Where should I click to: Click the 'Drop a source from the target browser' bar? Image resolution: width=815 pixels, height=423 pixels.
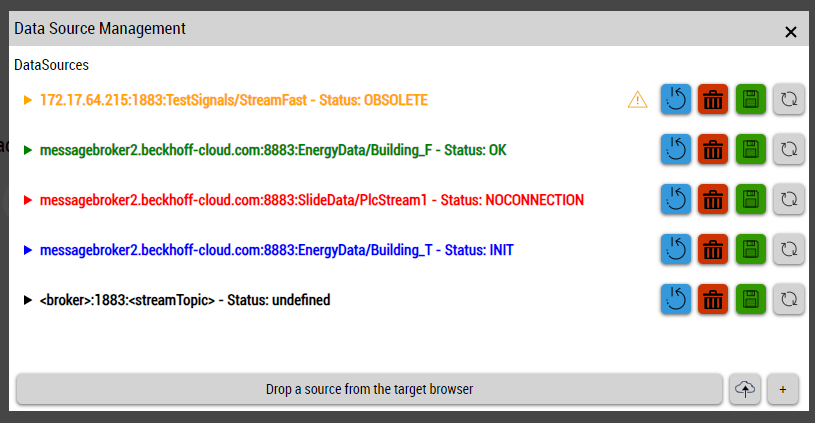click(369, 389)
